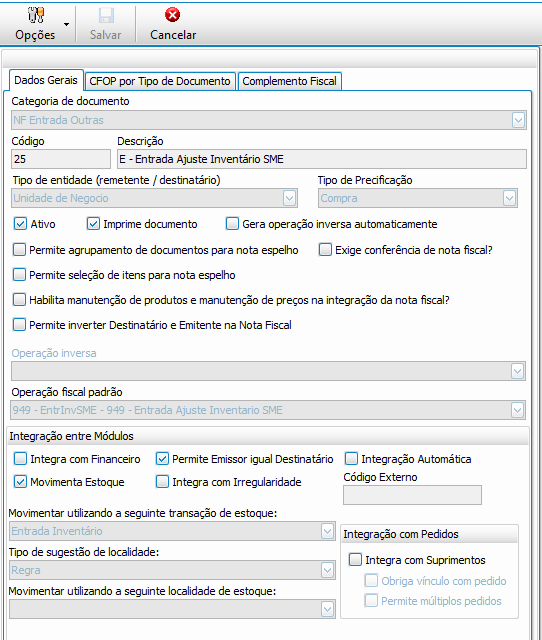
Task: Toggle the Imprime documento checkbox
Action: click(93, 224)
